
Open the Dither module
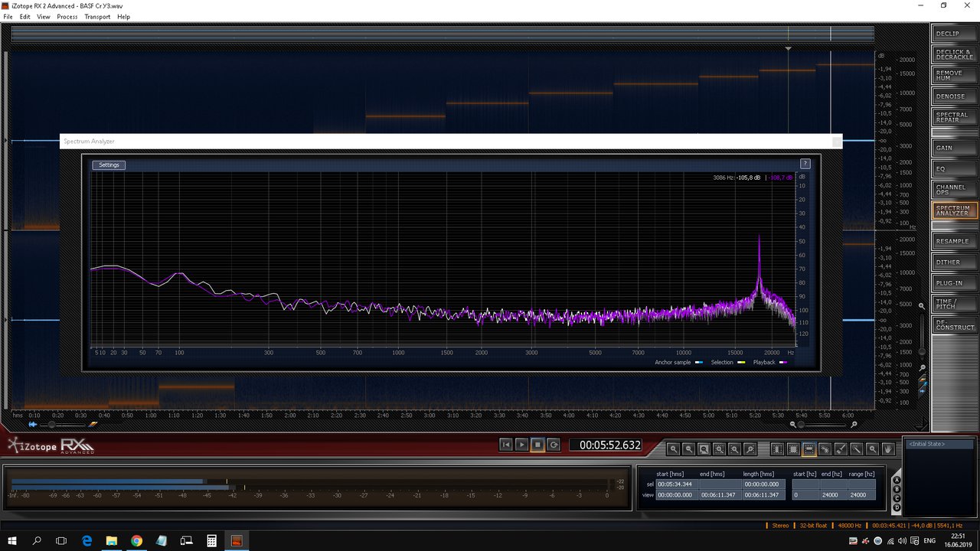click(953, 262)
